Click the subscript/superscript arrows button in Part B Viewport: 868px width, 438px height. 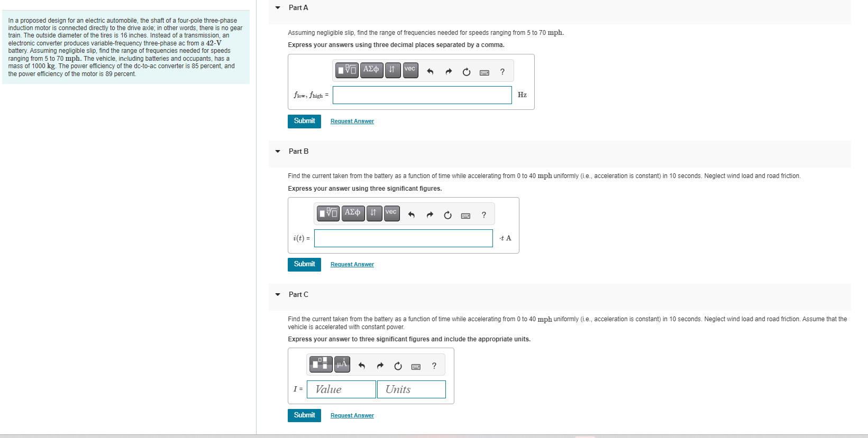[374, 213]
